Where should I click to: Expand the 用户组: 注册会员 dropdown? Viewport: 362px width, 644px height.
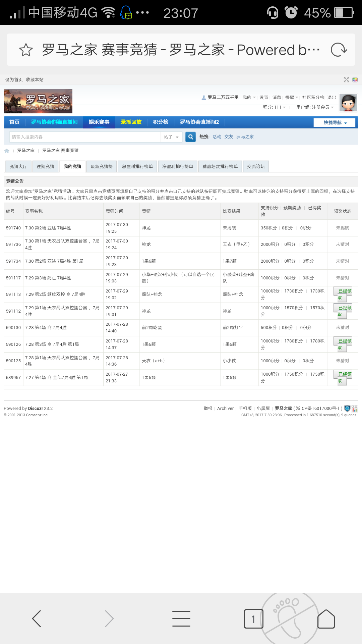(x=315, y=107)
